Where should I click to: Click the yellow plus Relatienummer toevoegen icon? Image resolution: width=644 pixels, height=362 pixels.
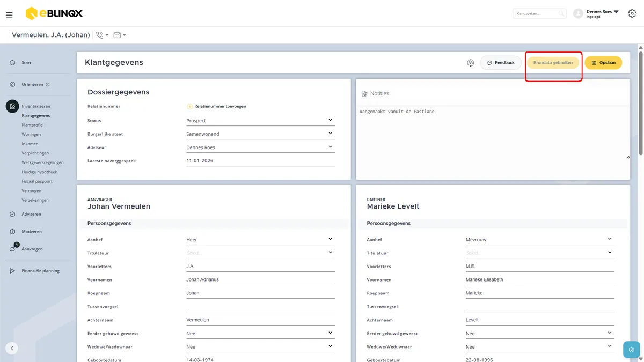click(189, 106)
